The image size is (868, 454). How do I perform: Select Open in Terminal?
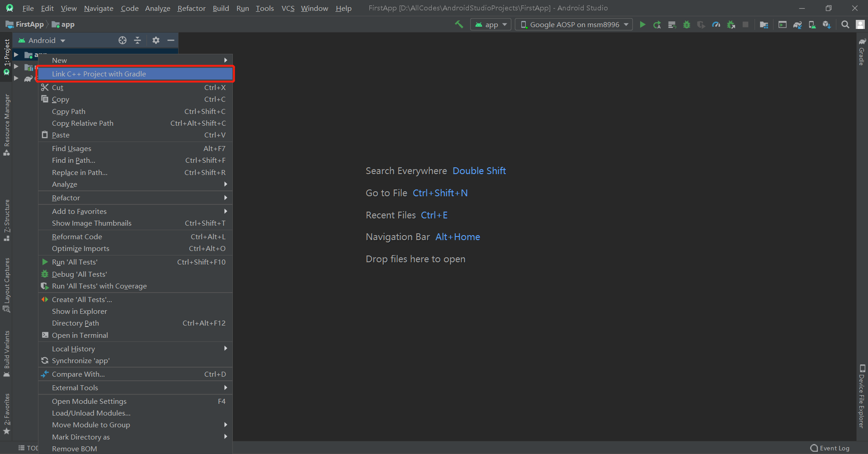(x=135, y=336)
